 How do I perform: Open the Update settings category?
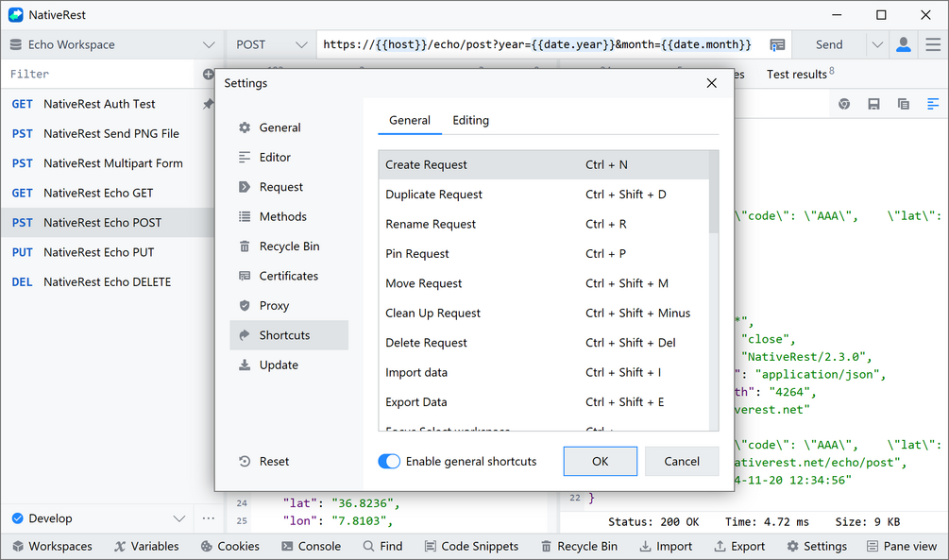tap(289, 365)
